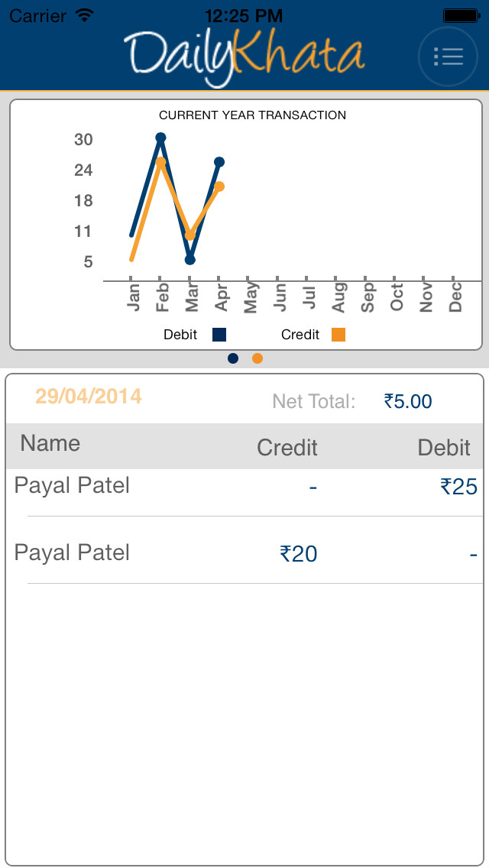Tap the Wi-Fi status icon
489x868 pixels.
[x=84, y=15]
